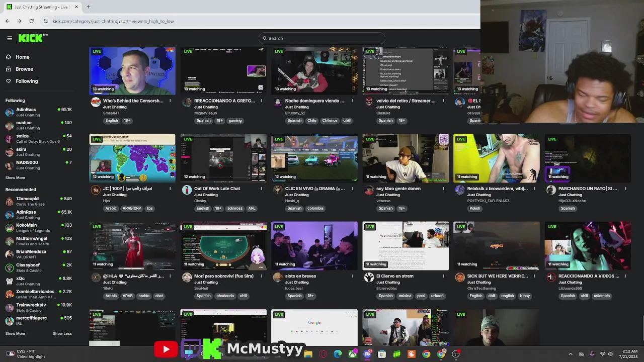
Task: Open File Explorer from taskbar
Action: pos(308,354)
